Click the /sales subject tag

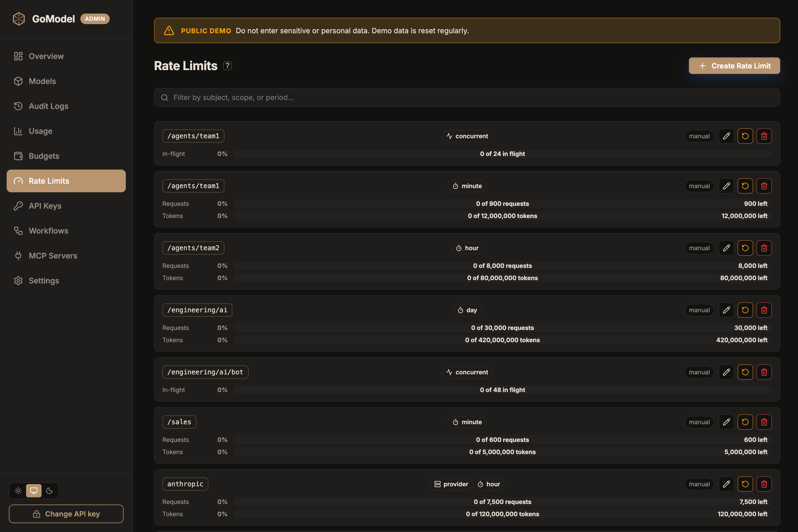pyautogui.click(x=179, y=422)
